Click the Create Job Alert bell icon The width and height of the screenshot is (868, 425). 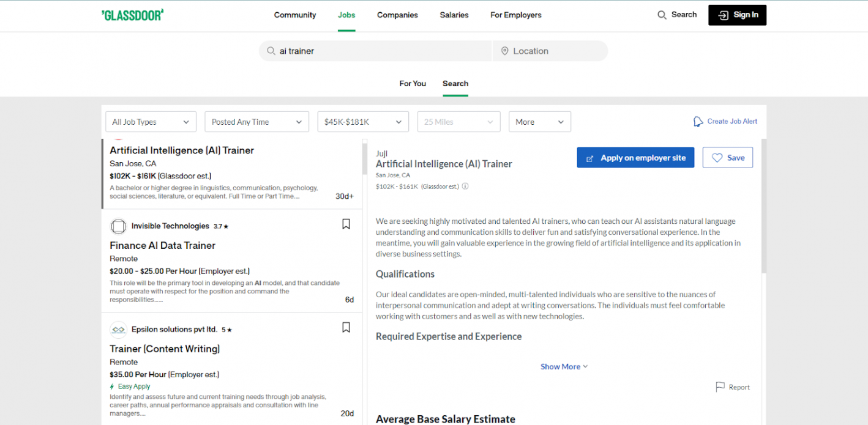(x=698, y=122)
